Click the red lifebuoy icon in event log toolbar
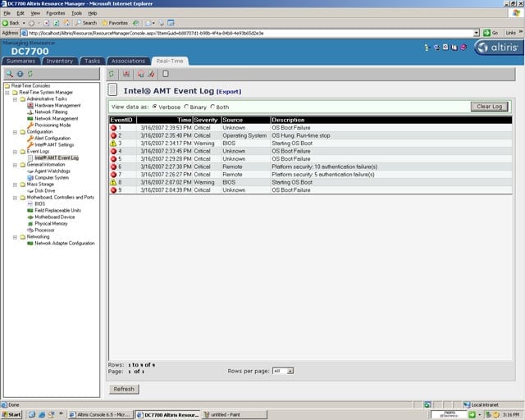The image size is (525, 420). (141, 74)
